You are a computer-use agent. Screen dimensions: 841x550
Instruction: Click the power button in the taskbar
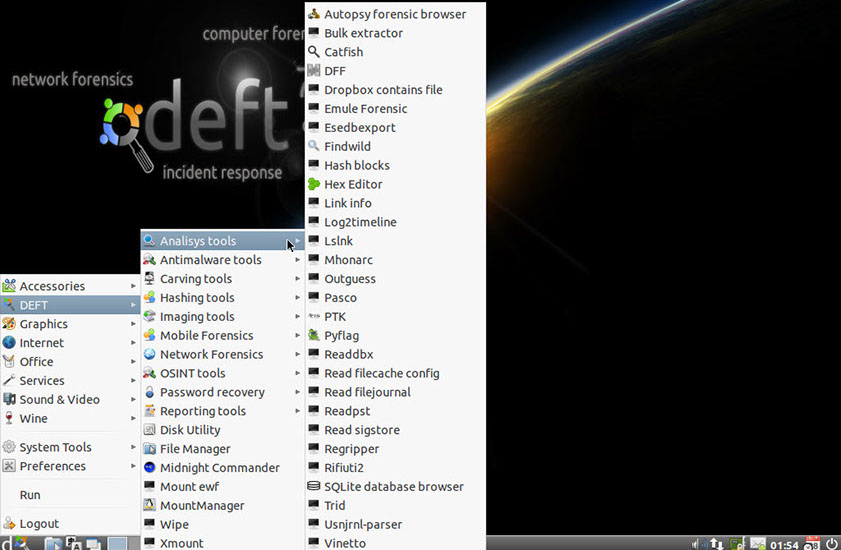coord(831,543)
